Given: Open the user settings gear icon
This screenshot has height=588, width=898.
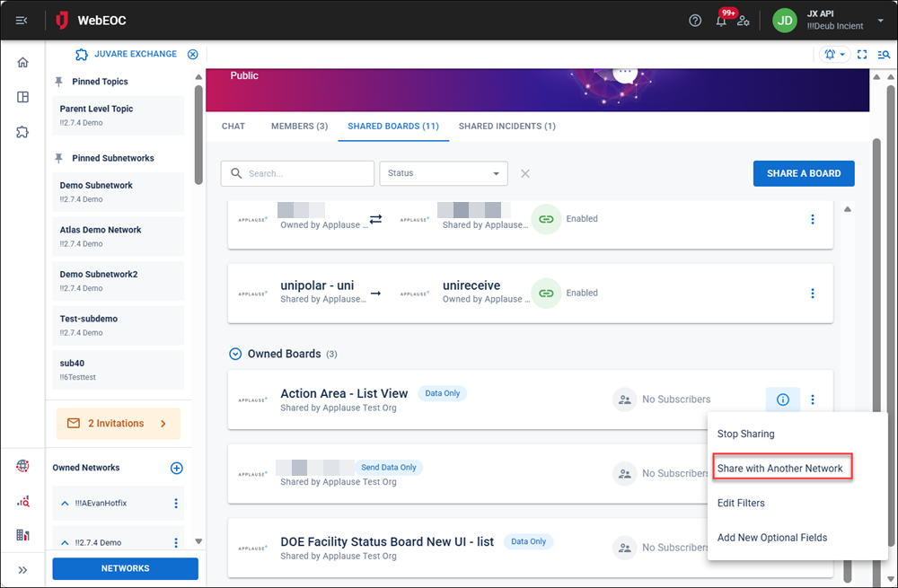Looking at the screenshot, I should (744, 22).
